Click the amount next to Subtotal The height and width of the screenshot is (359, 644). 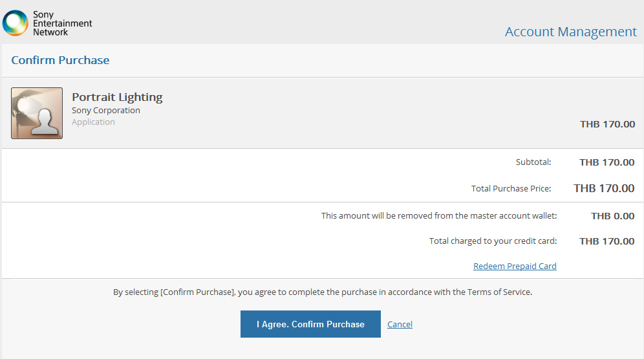click(606, 162)
